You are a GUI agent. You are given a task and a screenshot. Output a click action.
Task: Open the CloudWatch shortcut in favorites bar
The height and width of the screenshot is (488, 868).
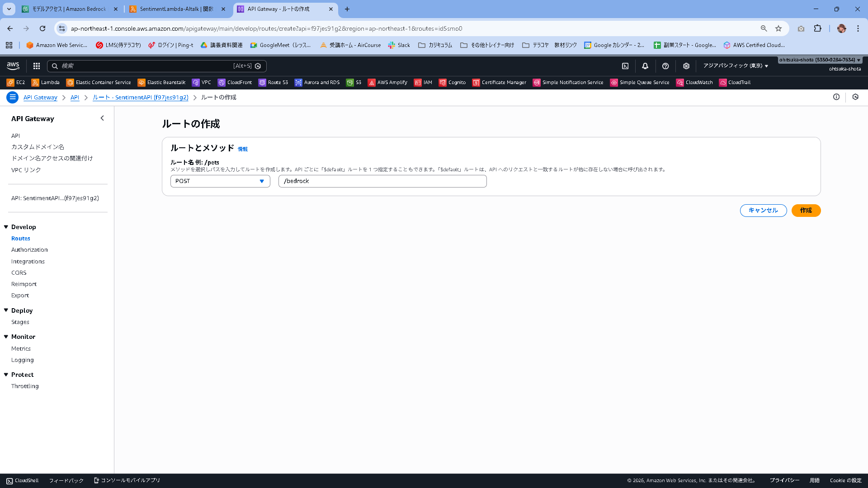[694, 83]
